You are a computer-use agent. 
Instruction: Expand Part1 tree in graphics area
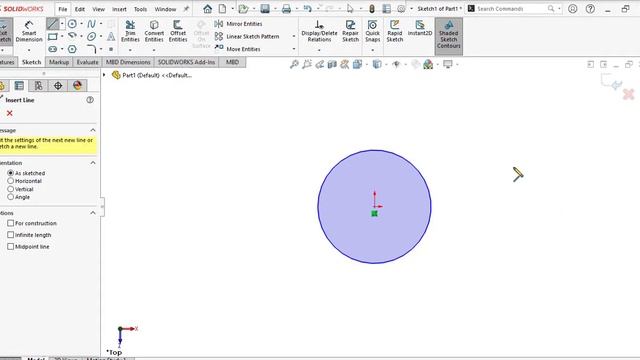pos(104,75)
